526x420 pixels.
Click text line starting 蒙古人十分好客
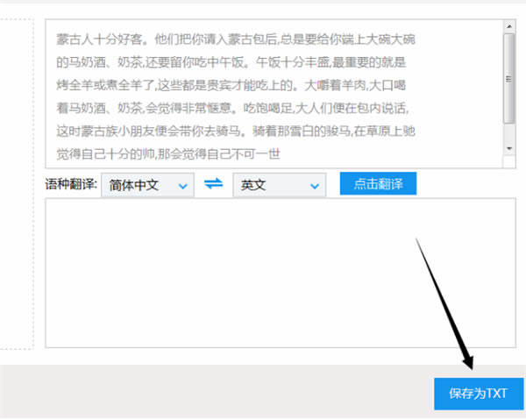[x=236, y=39]
